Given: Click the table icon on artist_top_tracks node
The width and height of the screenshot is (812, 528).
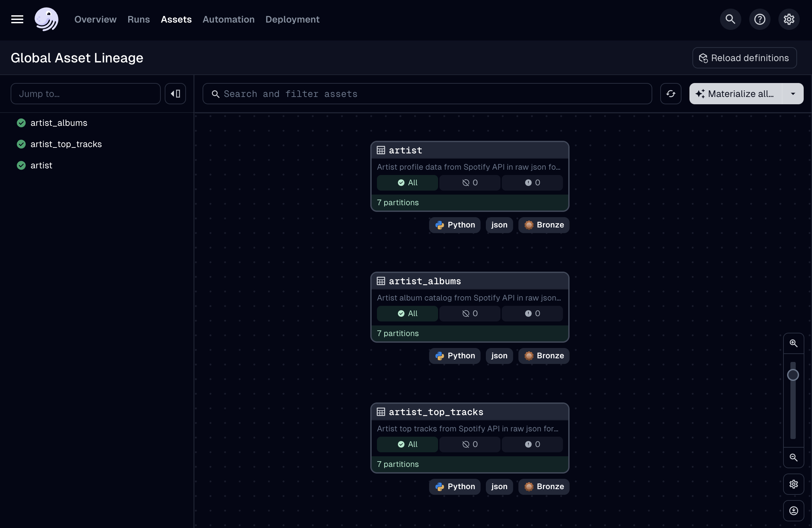Looking at the screenshot, I should tap(381, 412).
